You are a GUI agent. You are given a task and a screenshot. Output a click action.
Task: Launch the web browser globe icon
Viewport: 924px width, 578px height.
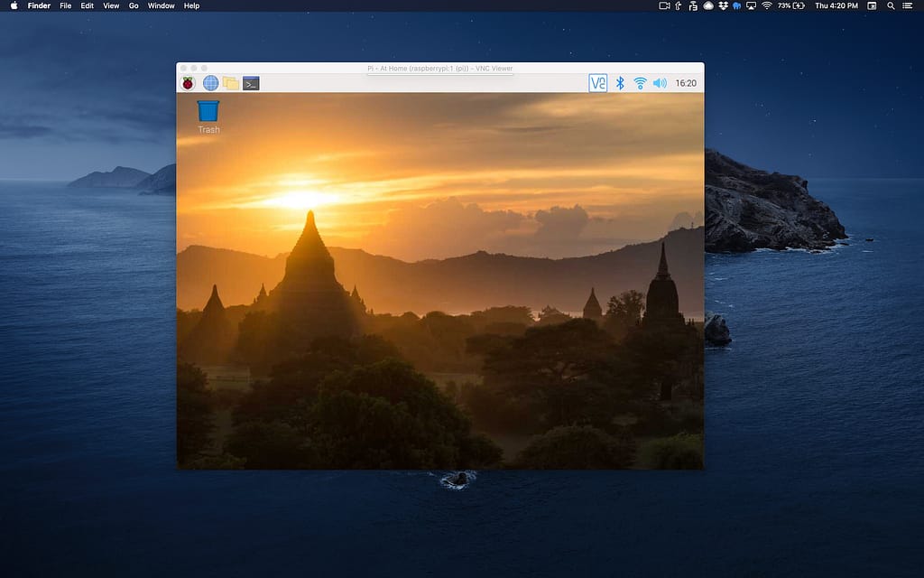click(210, 83)
